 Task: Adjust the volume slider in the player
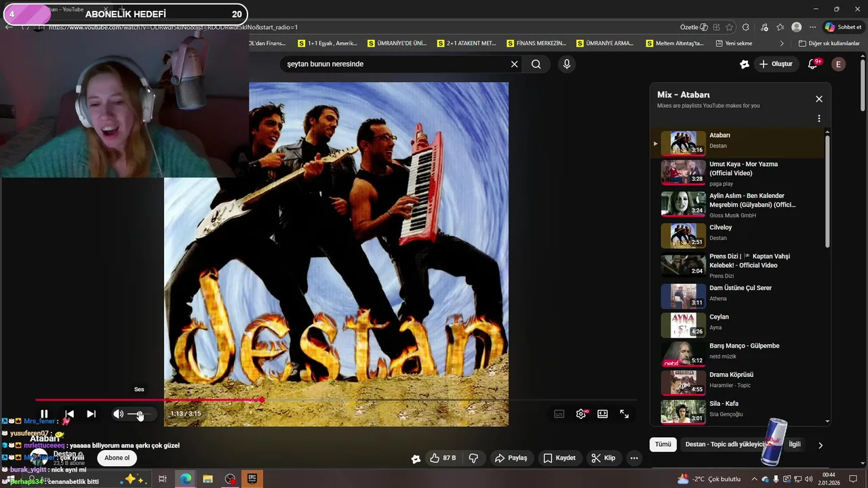[140, 414]
